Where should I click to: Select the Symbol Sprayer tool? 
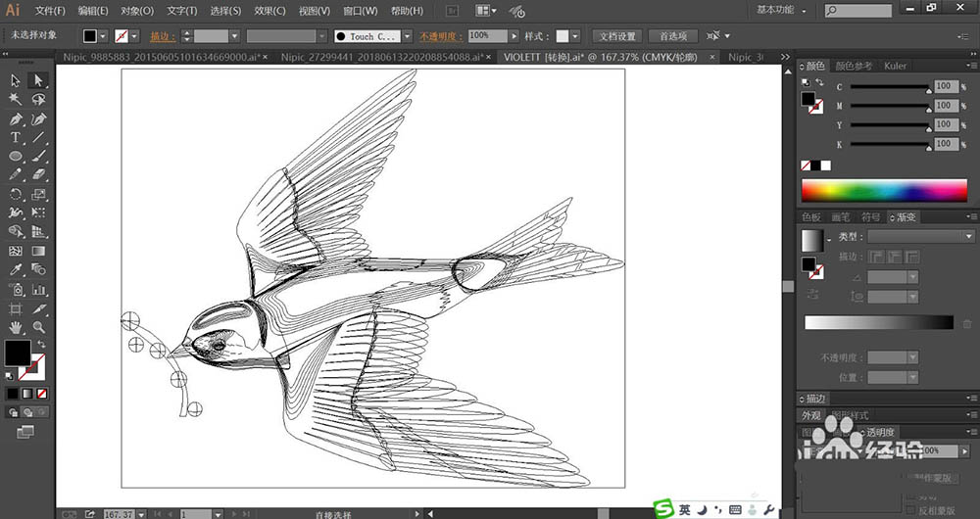[x=16, y=289]
